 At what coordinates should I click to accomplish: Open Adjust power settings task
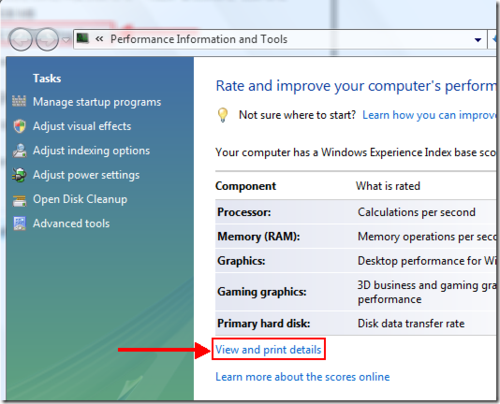point(86,175)
